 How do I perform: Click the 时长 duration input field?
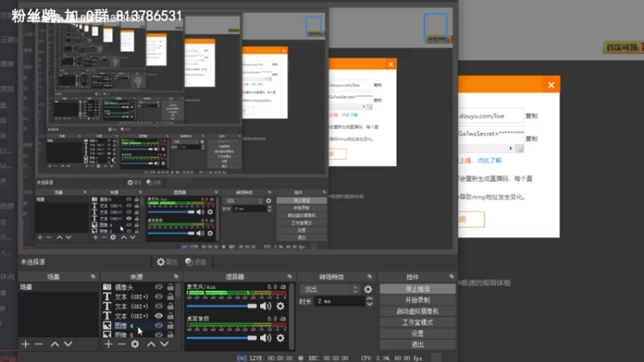tap(340, 301)
